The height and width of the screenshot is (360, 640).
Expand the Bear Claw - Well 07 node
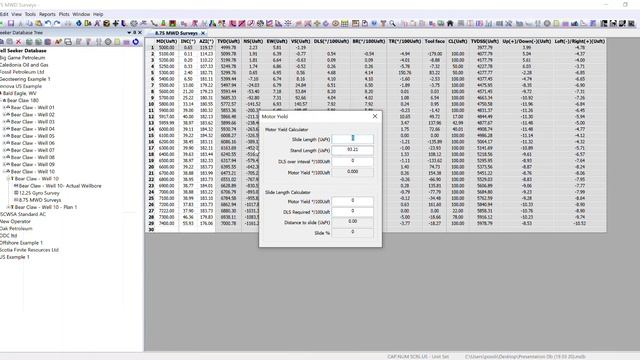4,150
